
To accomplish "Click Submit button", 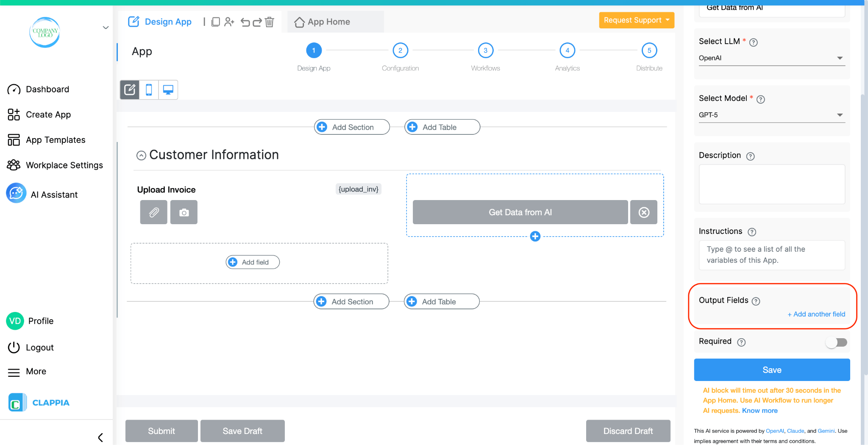I will pyautogui.click(x=161, y=431).
